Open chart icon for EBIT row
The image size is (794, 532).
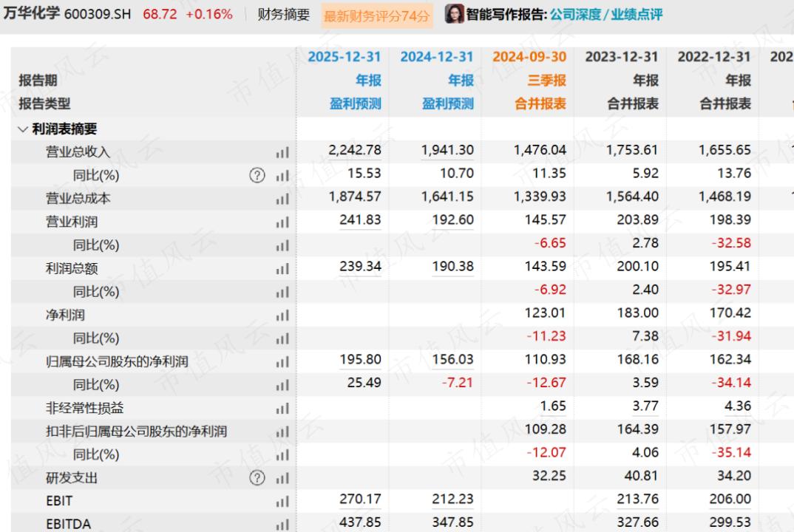[x=282, y=502]
